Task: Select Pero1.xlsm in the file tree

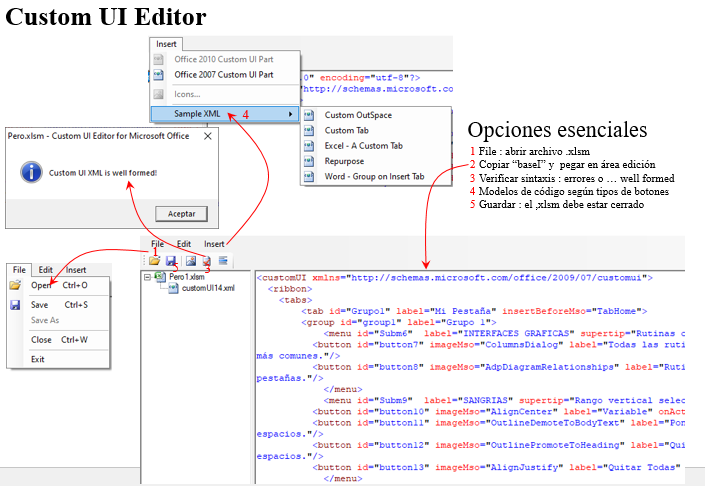Action: tap(186, 277)
